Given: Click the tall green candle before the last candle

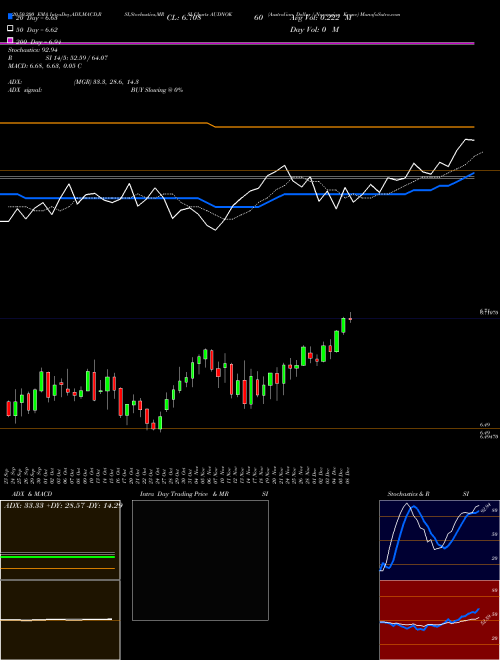Looking at the screenshot, I should pos(343,325).
